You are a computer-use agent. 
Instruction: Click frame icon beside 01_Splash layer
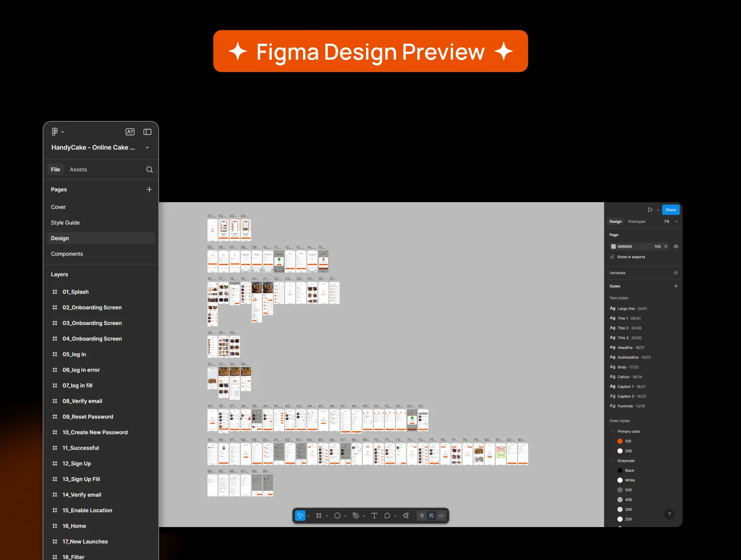point(55,292)
